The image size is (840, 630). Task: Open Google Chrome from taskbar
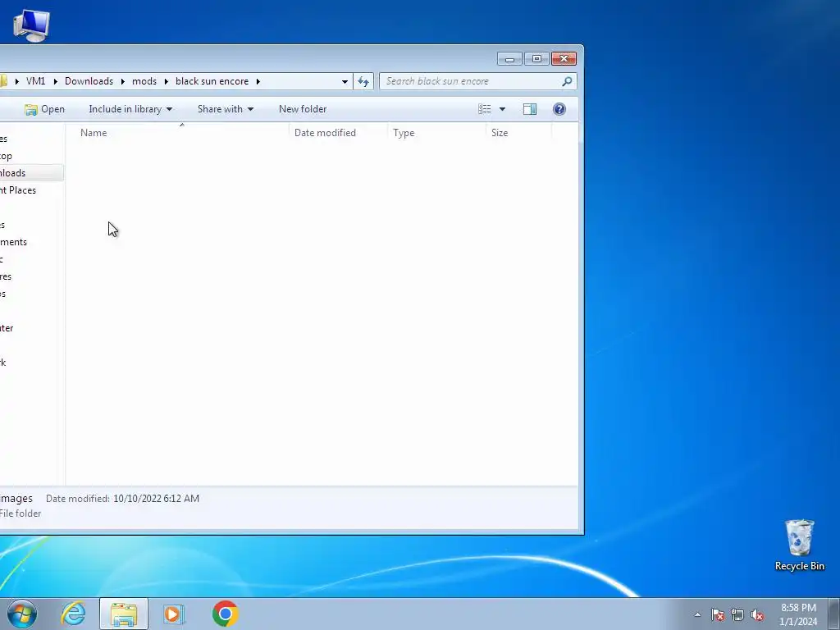225,614
